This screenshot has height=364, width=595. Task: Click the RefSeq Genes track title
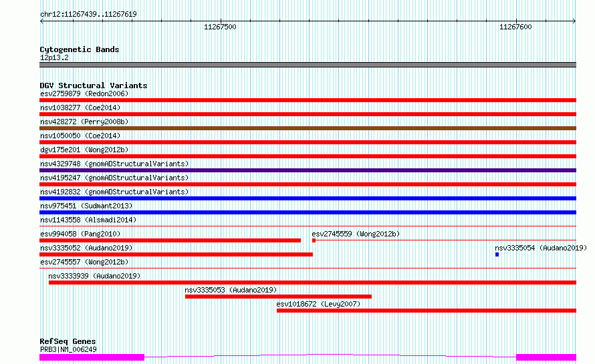coord(68,341)
